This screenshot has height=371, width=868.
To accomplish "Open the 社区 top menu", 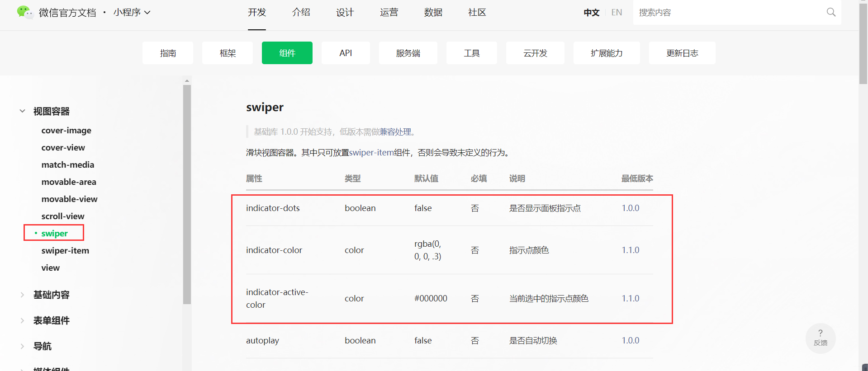I will click(477, 12).
